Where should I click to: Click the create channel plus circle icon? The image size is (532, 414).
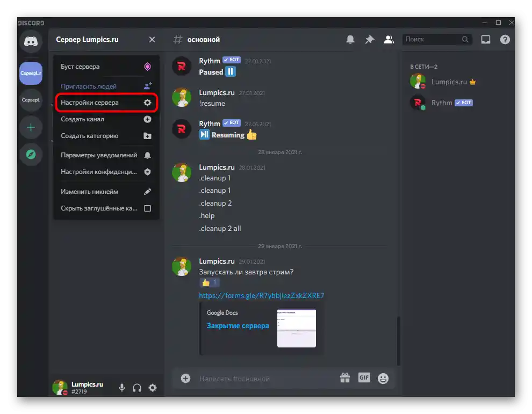coord(147,119)
